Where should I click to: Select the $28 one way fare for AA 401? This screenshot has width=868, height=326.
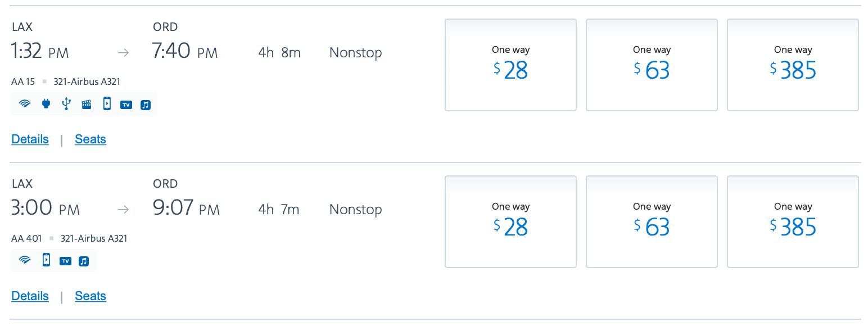(510, 221)
